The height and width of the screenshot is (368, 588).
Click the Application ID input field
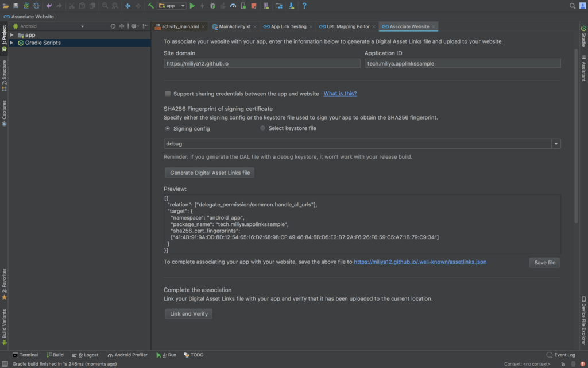pyautogui.click(x=462, y=63)
